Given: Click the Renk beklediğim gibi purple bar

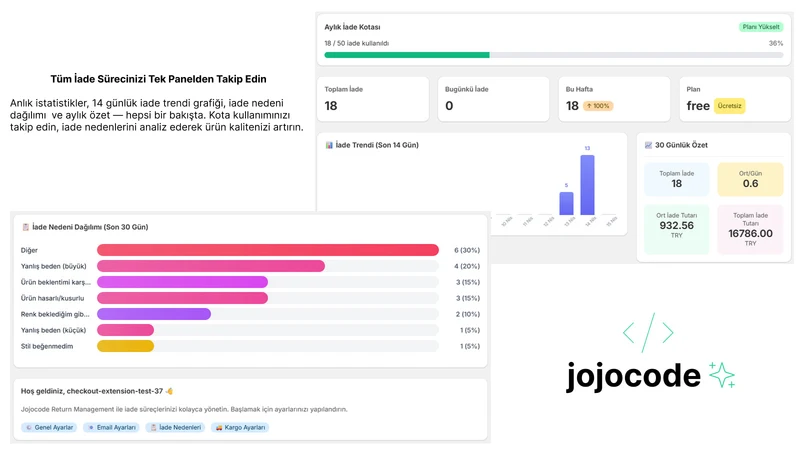Looking at the screenshot, I should pyautogui.click(x=154, y=314).
